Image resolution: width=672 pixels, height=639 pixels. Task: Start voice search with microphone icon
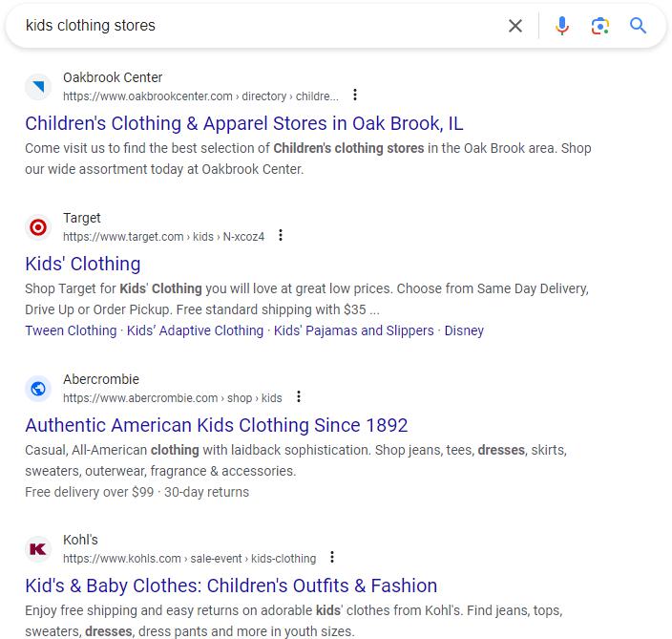coord(562,26)
